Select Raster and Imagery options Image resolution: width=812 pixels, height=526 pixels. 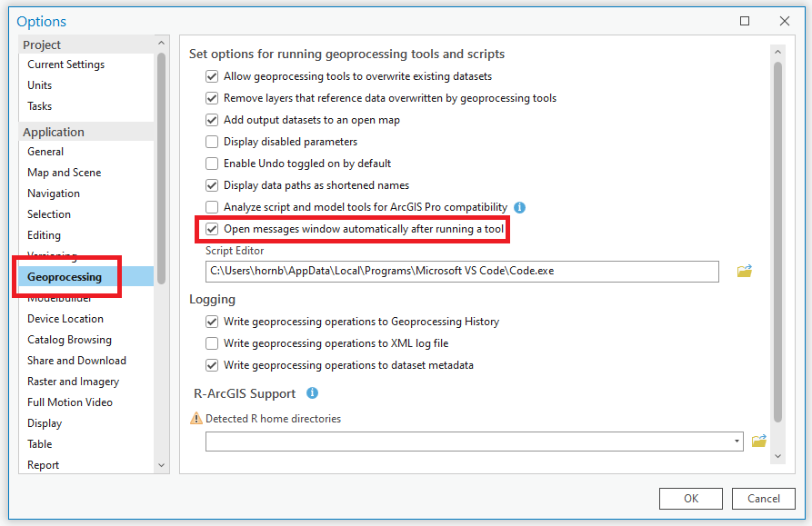tap(73, 381)
